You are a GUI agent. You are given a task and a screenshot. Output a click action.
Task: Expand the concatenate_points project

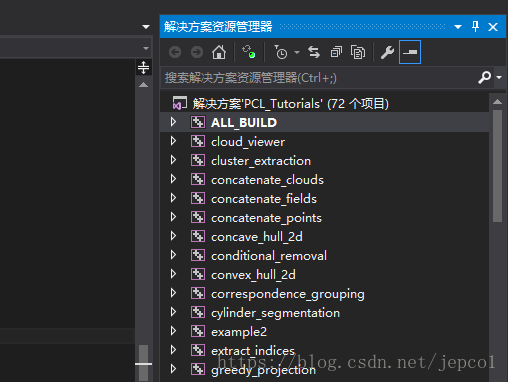(173, 217)
